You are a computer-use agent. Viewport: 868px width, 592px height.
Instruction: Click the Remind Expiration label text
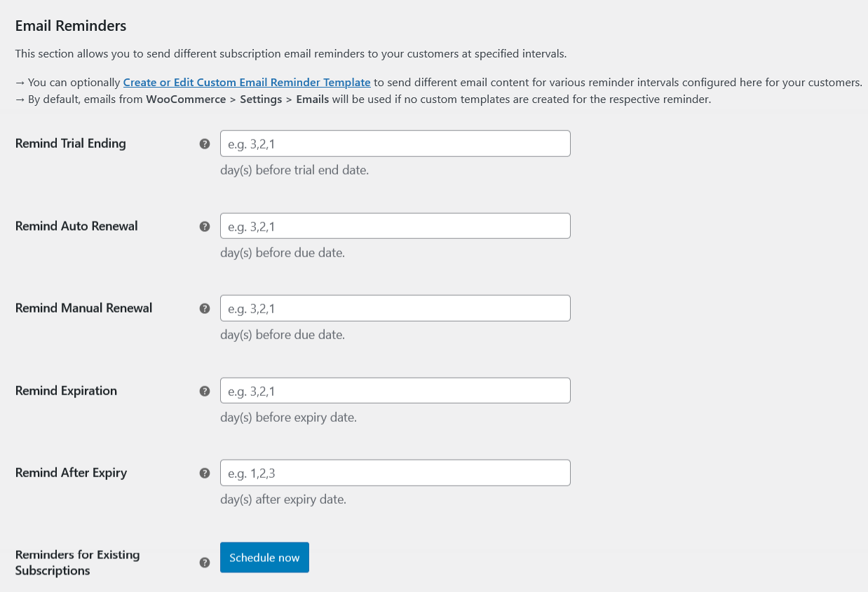[66, 391]
